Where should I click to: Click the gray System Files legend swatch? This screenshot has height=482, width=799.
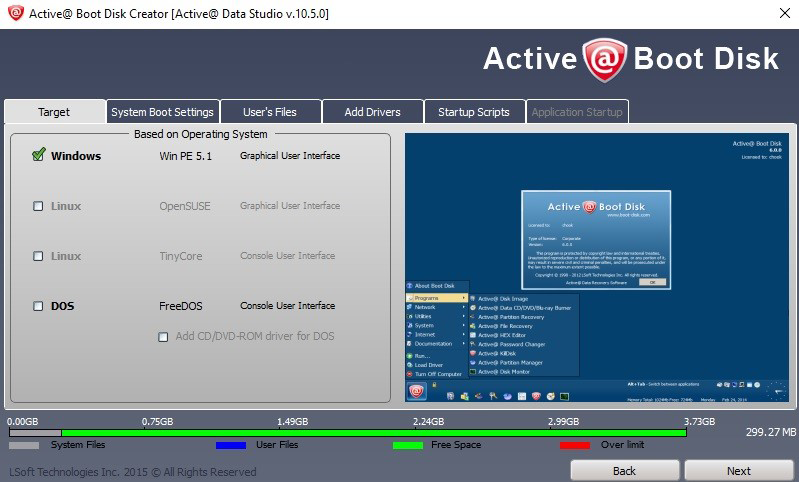24,445
